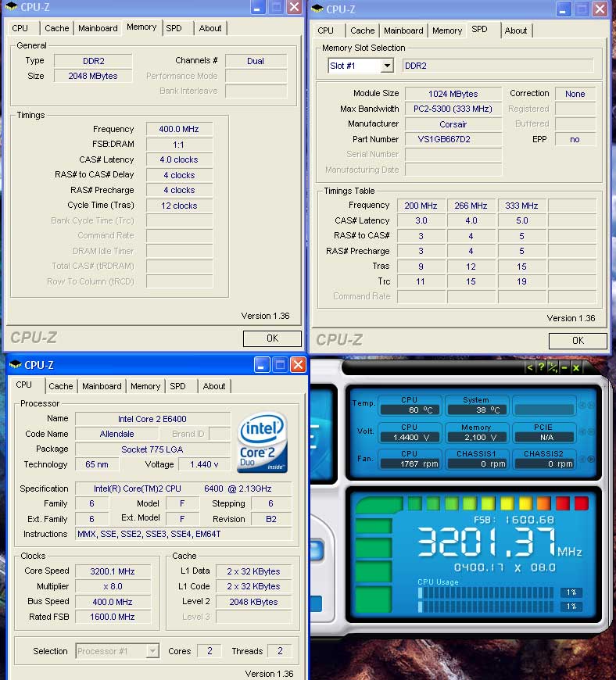The width and height of the screenshot is (616, 680).
Task: Open About tab in processor window
Action: click(214, 386)
